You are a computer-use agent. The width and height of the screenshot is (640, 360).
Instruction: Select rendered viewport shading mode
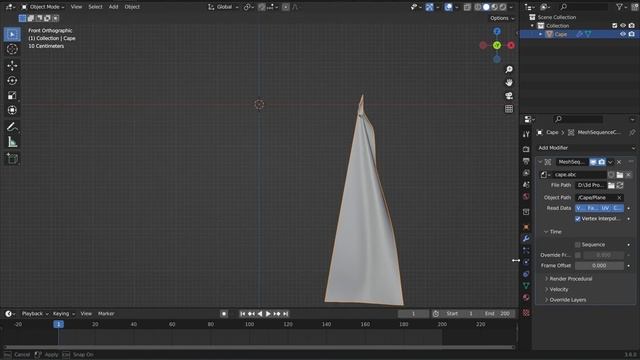(x=503, y=7)
